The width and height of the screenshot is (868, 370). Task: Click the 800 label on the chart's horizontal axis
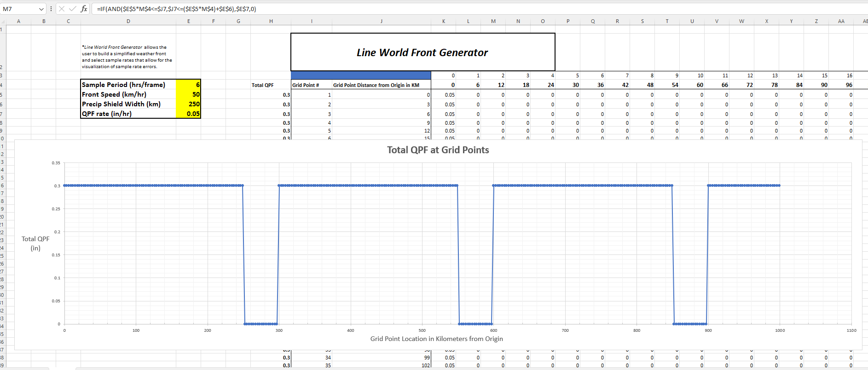(x=637, y=330)
